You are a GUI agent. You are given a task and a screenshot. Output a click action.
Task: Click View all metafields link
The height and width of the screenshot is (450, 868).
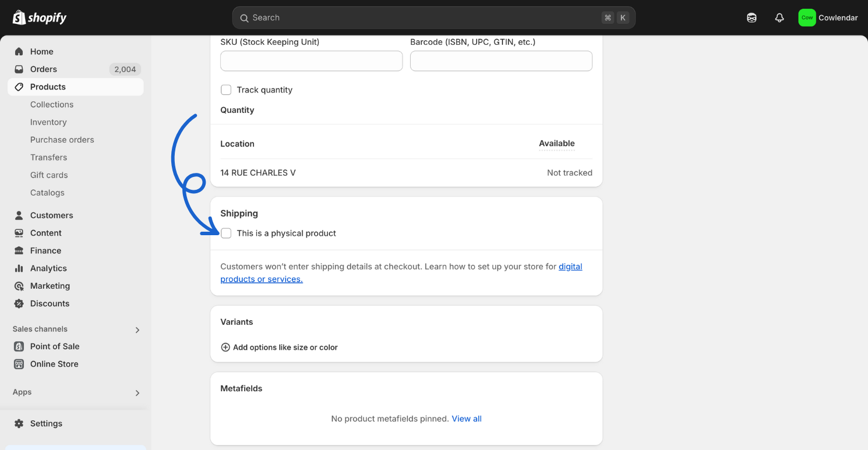pos(467,419)
